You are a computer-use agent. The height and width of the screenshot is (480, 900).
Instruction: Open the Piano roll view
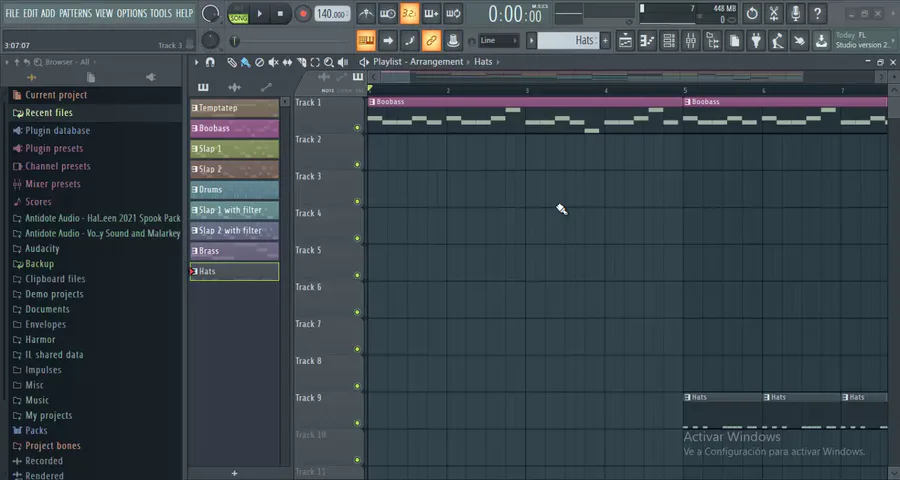(647, 41)
